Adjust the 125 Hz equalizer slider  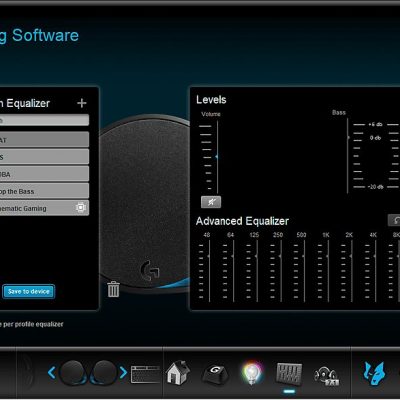coord(256,271)
